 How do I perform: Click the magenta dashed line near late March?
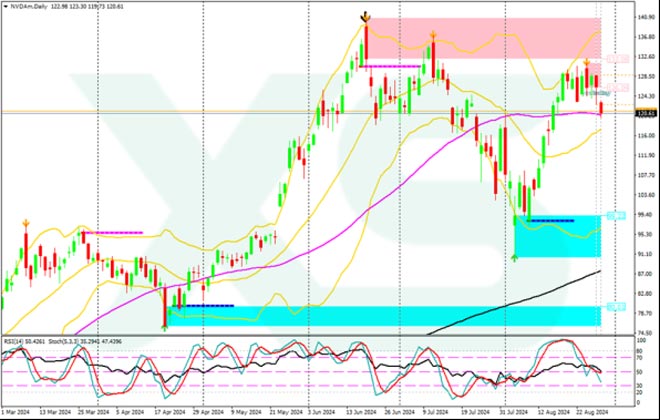tap(112, 233)
